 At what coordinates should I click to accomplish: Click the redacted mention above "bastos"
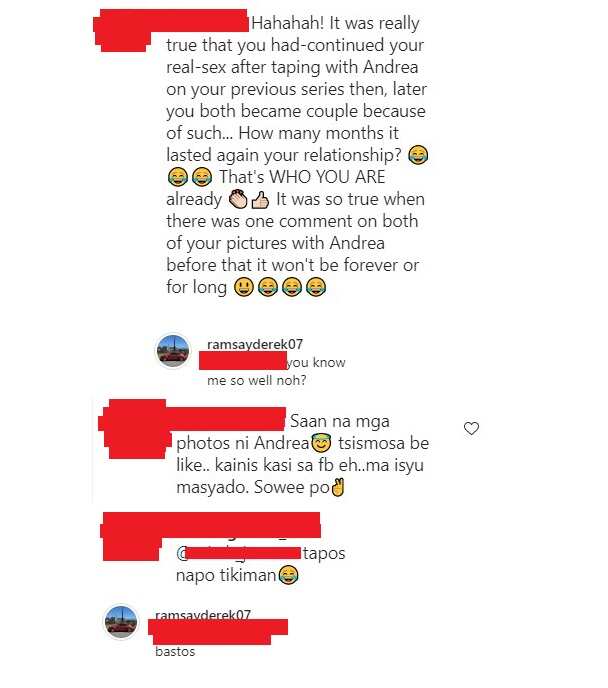tap(218, 632)
